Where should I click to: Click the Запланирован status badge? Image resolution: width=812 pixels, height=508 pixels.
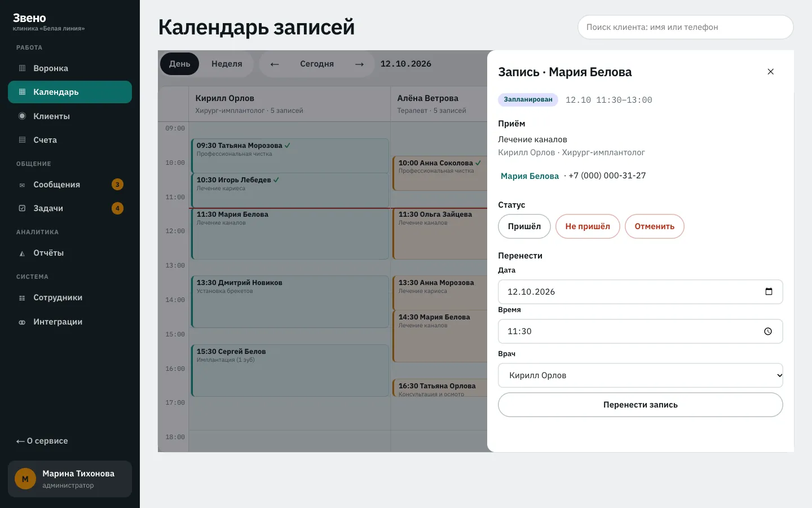click(528, 100)
